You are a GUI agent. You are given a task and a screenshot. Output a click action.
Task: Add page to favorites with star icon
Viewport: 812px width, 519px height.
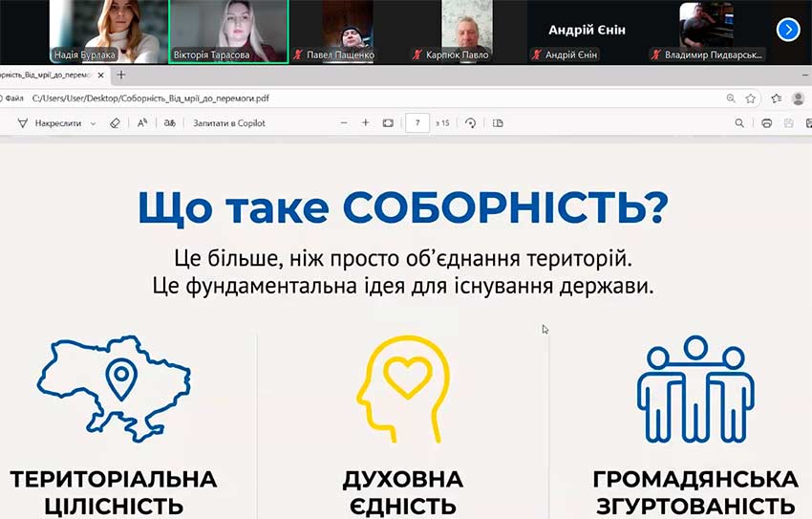(751, 97)
